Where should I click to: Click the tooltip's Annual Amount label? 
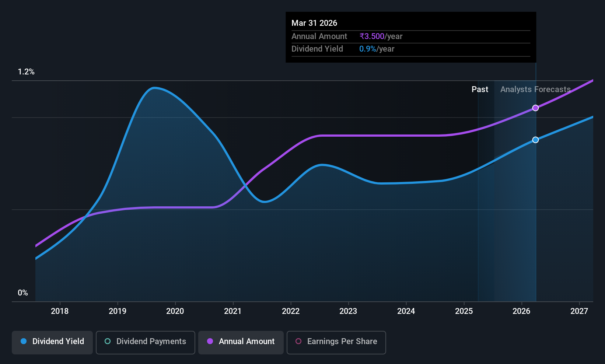[319, 36]
